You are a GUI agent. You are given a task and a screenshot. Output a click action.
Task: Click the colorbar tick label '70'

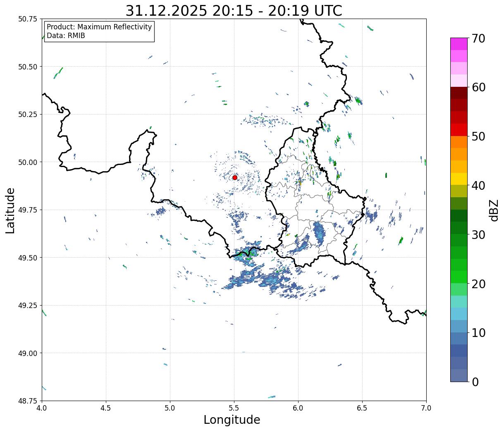pyautogui.click(x=478, y=38)
